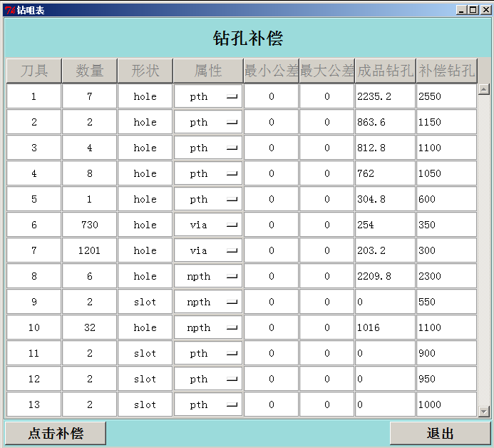Click the slot shape cell in row 12

[145, 379]
